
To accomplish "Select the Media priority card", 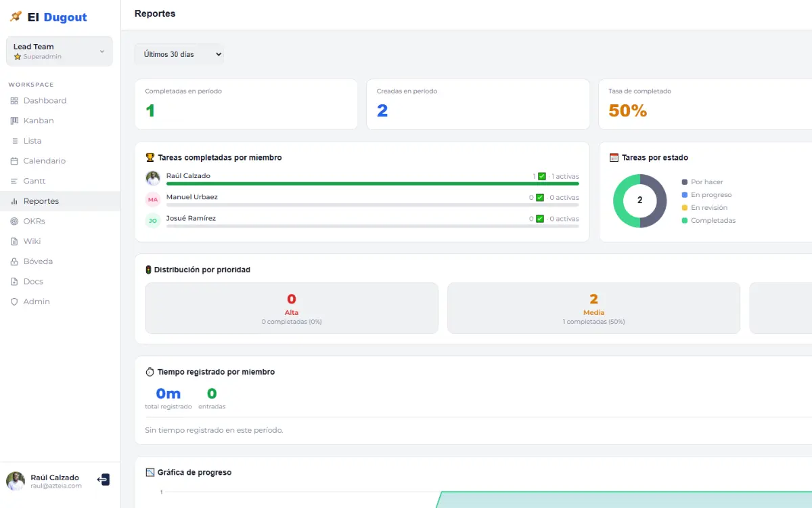I will point(593,308).
